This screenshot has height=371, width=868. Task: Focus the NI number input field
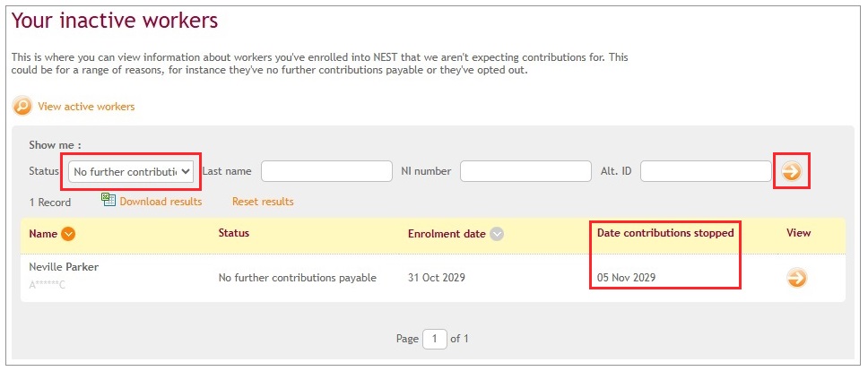525,171
